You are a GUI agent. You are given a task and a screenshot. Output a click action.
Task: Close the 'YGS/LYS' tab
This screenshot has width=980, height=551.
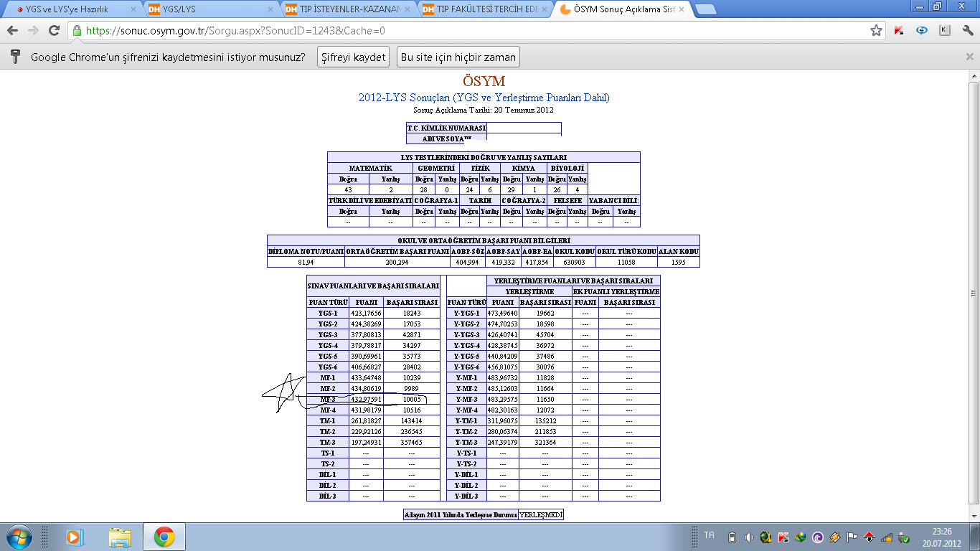click(270, 9)
